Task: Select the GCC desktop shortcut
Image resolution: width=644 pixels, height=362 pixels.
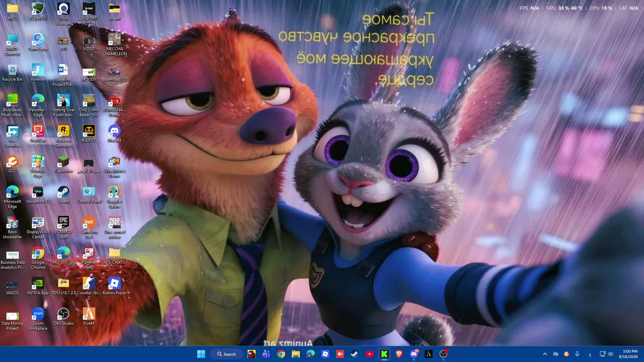Action: (x=13, y=164)
